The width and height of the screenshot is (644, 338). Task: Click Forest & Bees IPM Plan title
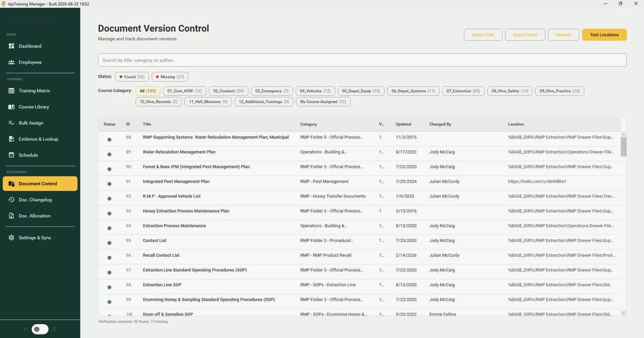[196, 167]
